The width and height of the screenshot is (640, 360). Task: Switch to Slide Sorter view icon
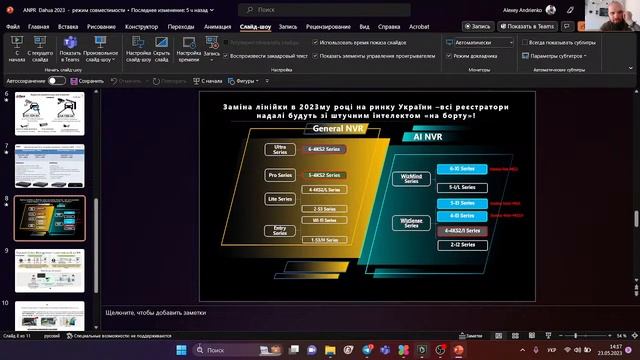point(515,336)
